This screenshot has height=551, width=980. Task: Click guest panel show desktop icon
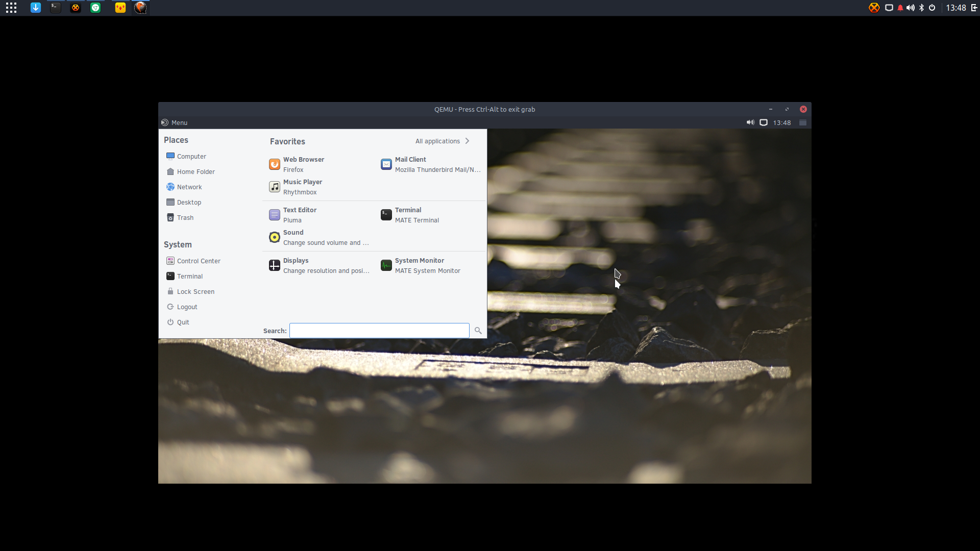pos(803,122)
